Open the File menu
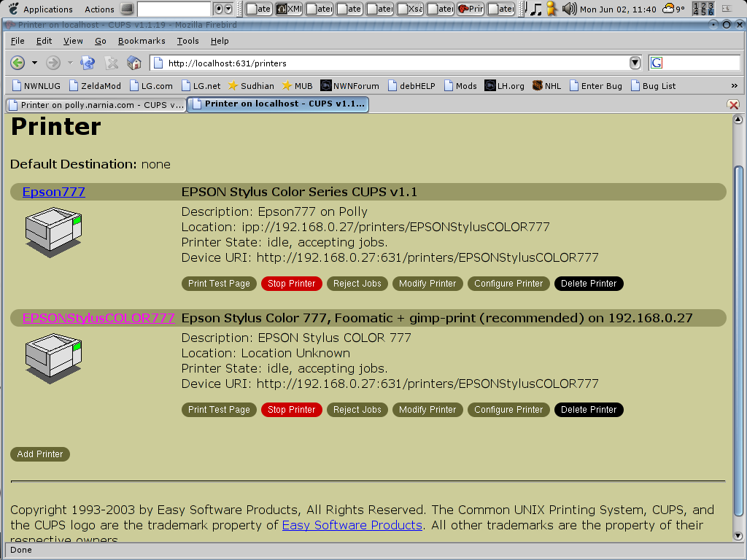This screenshot has height=560, width=747. pos(18,41)
